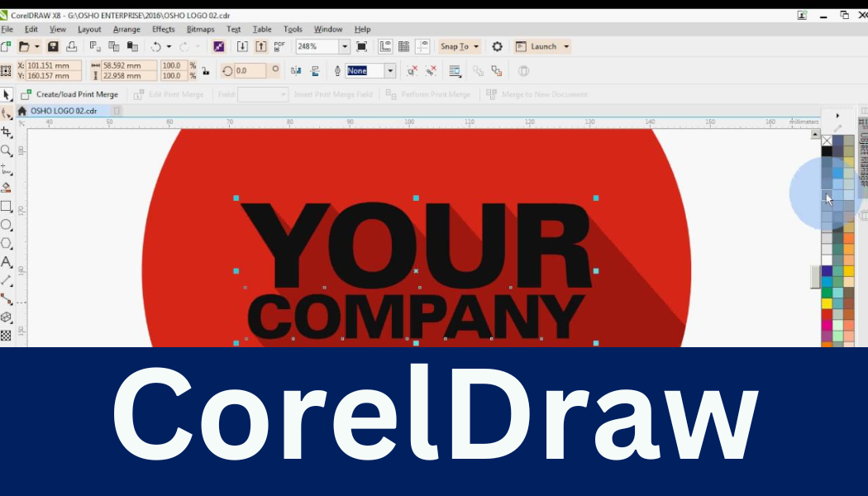Switch to OSHO LOGO 02.cdr tab
Screen dimensions: 868x496
(x=63, y=111)
